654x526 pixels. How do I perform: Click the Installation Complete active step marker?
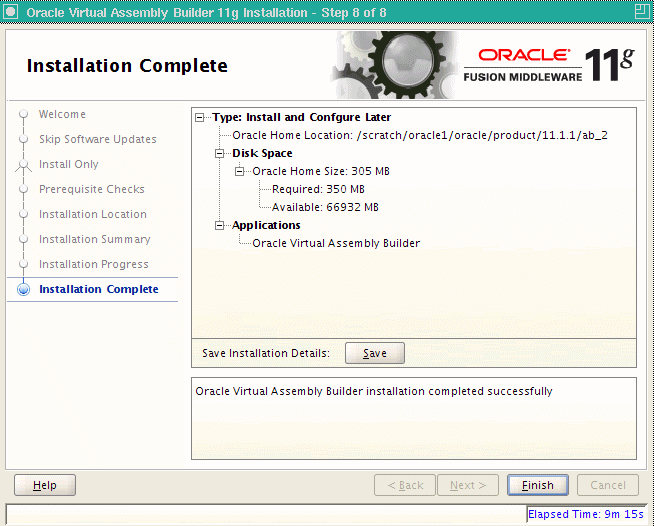click(24, 289)
